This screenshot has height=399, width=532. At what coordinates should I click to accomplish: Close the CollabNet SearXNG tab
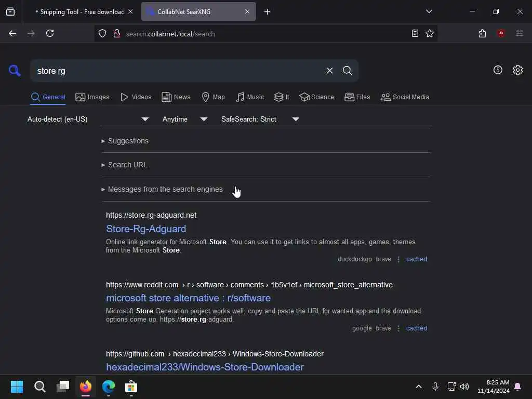click(247, 11)
